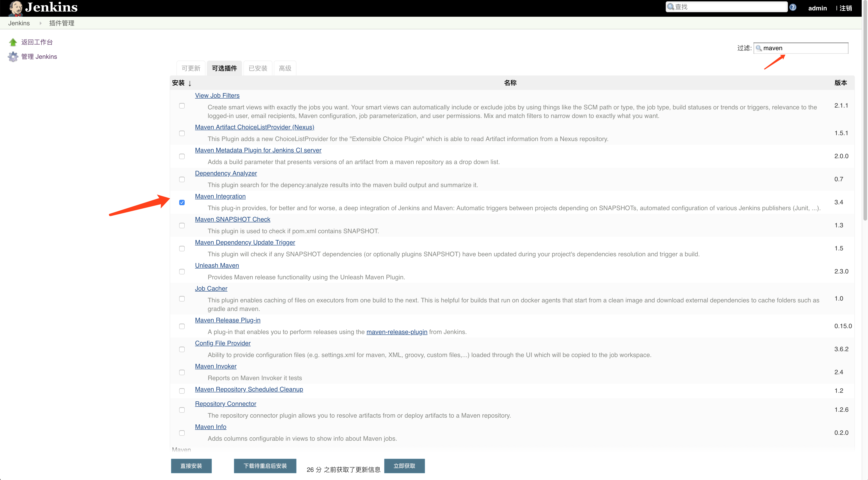Open Maven Integration plugin link

(x=221, y=196)
